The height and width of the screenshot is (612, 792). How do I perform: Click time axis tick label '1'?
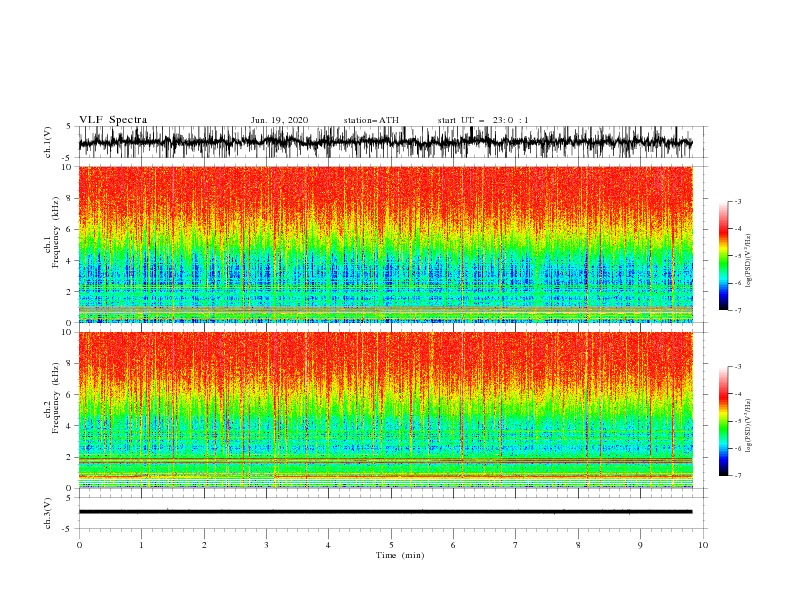[x=141, y=545]
